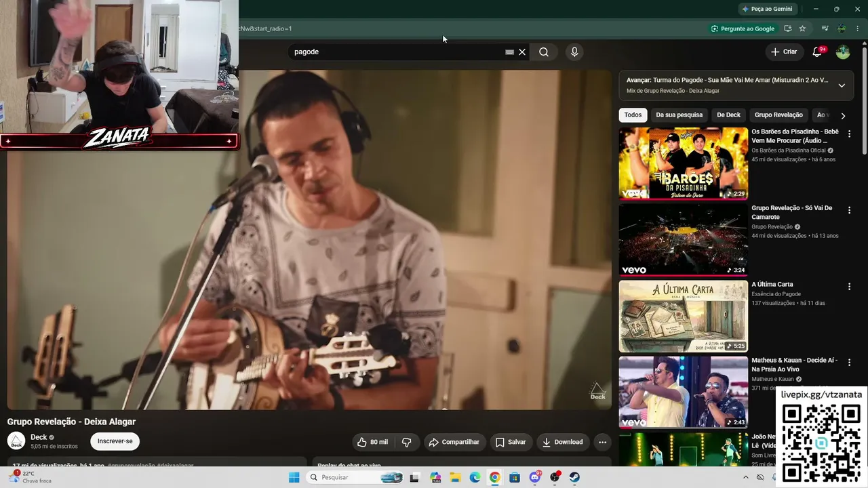Open Task View on the taskbar
Image resolution: width=868 pixels, height=488 pixels.
click(414, 477)
